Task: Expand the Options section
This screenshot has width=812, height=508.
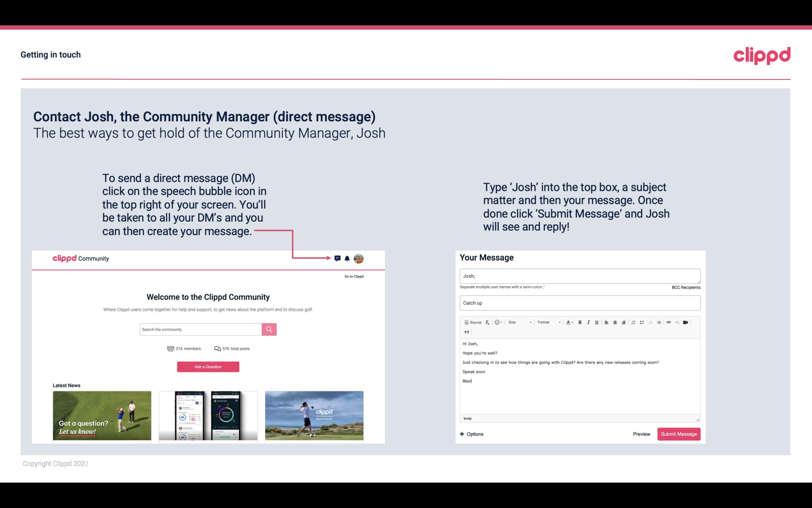Action: (x=471, y=434)
